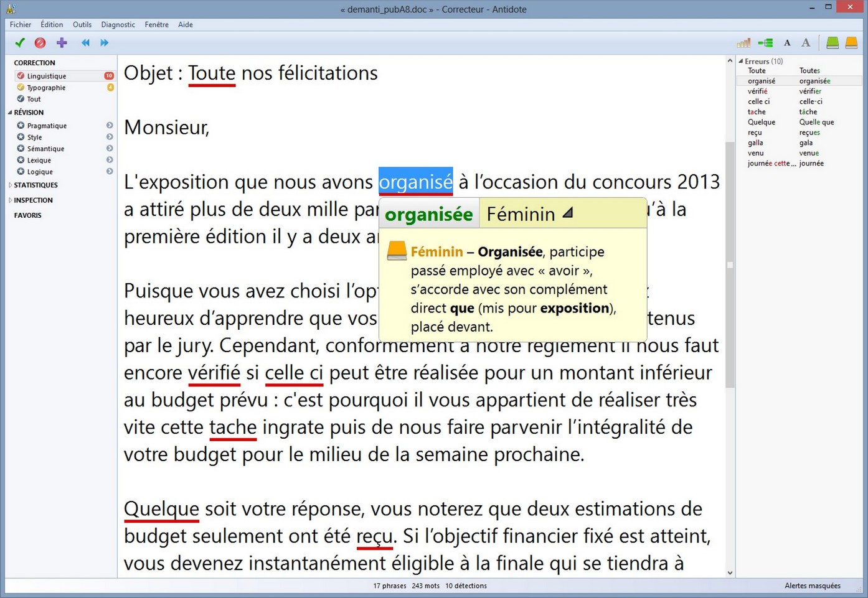Select the 'vérifié → vérifier' error row
This screenshot has width=868, height=598.
click(x=800, y=91)
